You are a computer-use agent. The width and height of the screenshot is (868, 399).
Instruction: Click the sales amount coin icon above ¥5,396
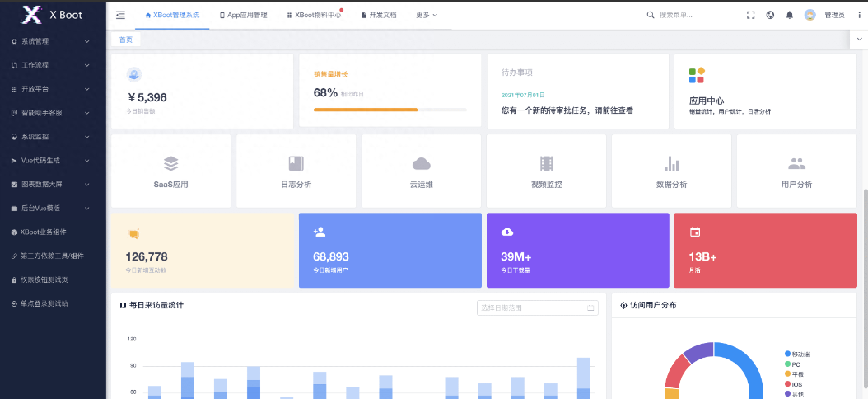click(134, 74)
